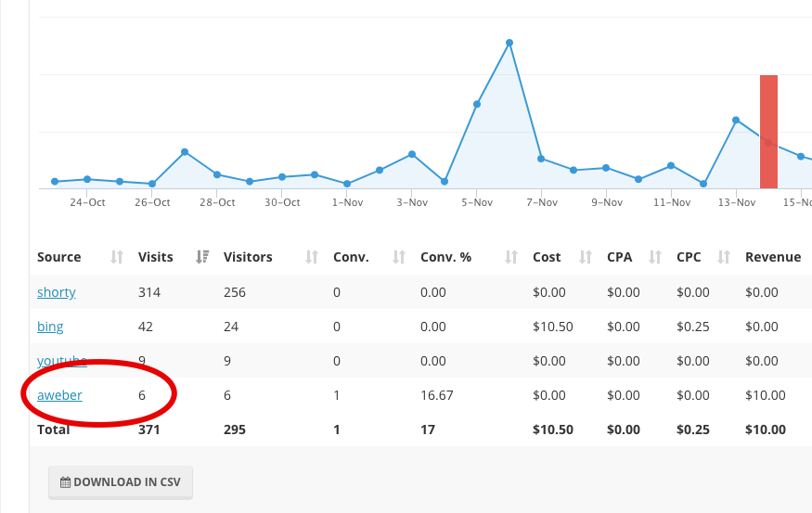812x513 pixels.
Task: Sort by Visitors using sort arrows
Action: pos(312,257)
